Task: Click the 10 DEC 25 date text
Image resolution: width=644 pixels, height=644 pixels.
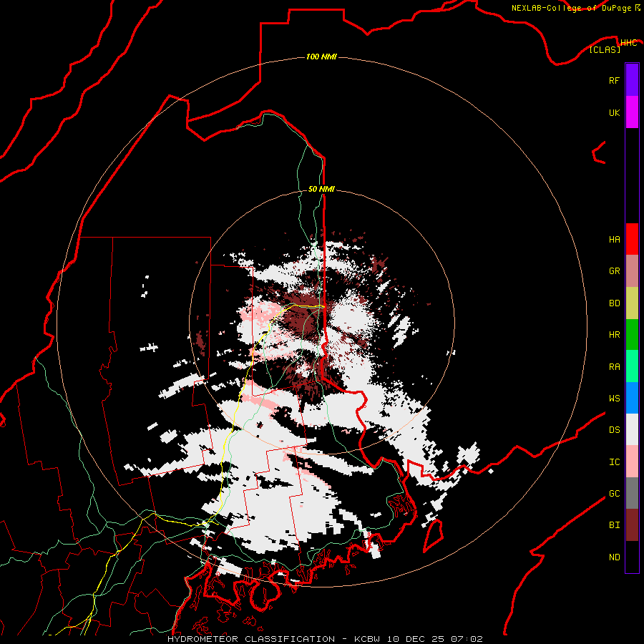Action: pos(416,639)
